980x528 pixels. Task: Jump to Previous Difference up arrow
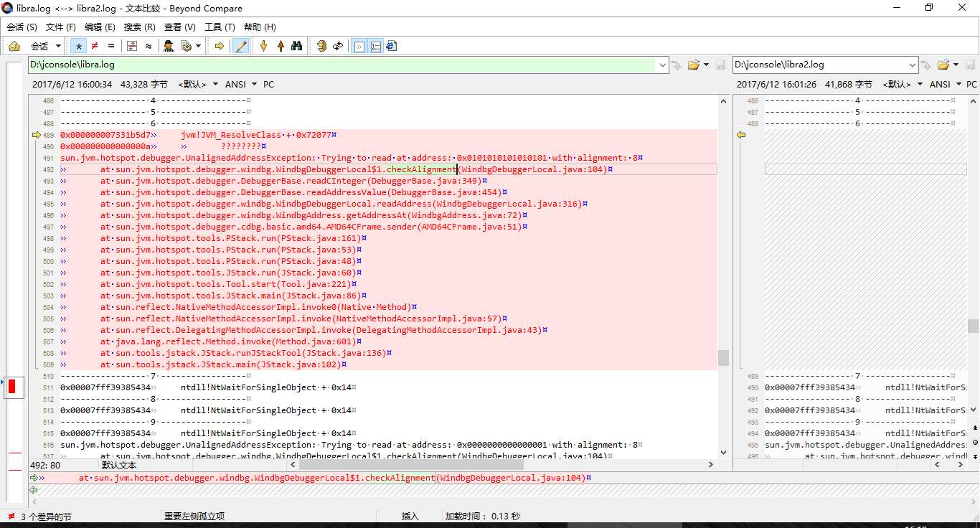(x=281, y=46)
